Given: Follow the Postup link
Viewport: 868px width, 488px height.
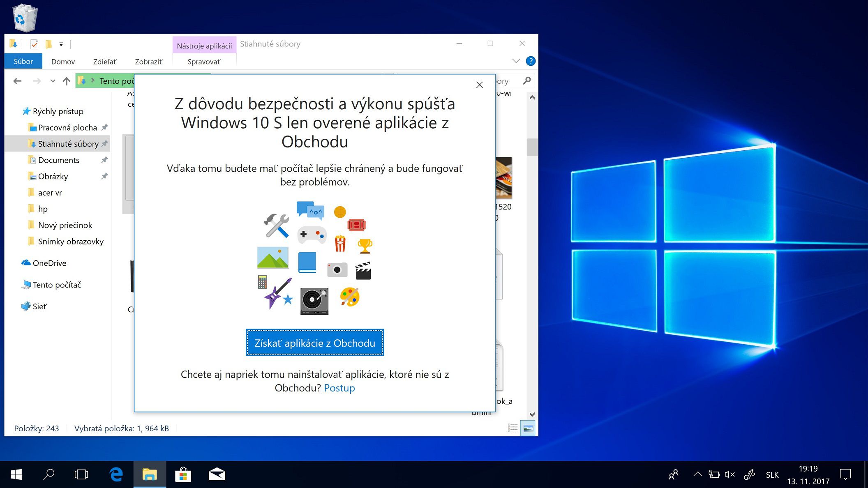Looking at the screenshot, I should coord(339,388).
